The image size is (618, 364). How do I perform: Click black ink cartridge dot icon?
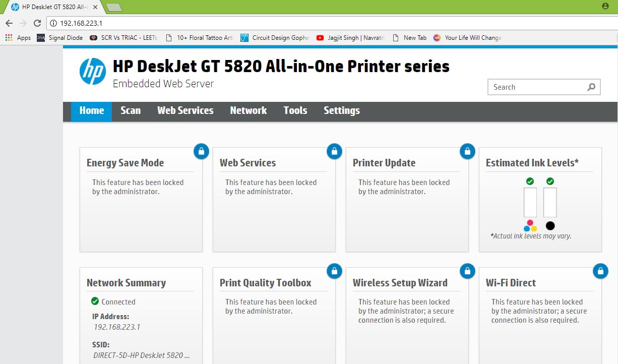(x=550, y=226)
